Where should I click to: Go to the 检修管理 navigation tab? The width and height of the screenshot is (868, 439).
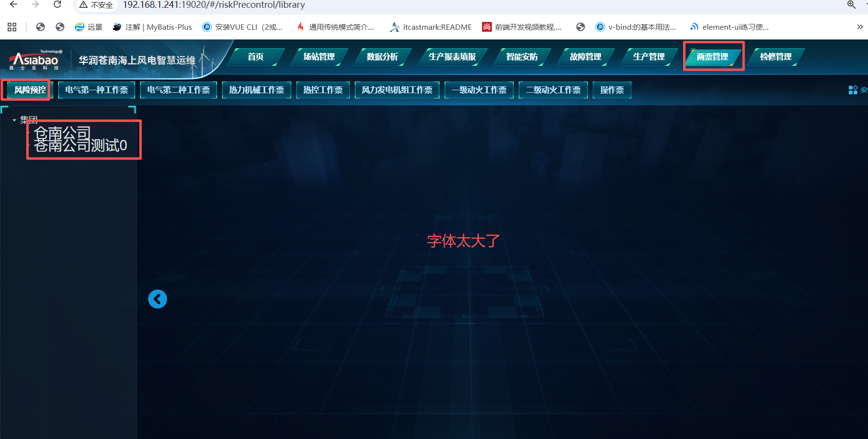pyautogui.click(x=775, y=57)
